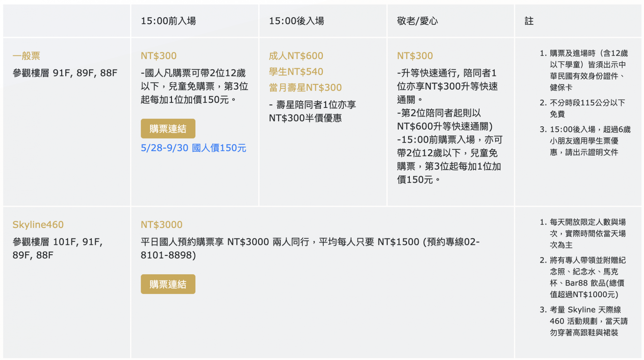
Task: Click the 當月壽星NT$300 price text
Action: pyautogui.click(x=305, y=87)
